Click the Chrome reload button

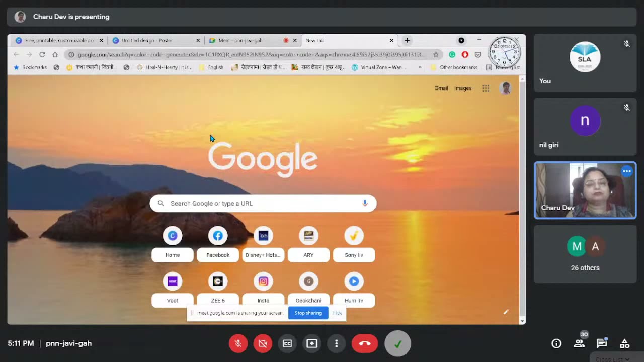[42, 54]
